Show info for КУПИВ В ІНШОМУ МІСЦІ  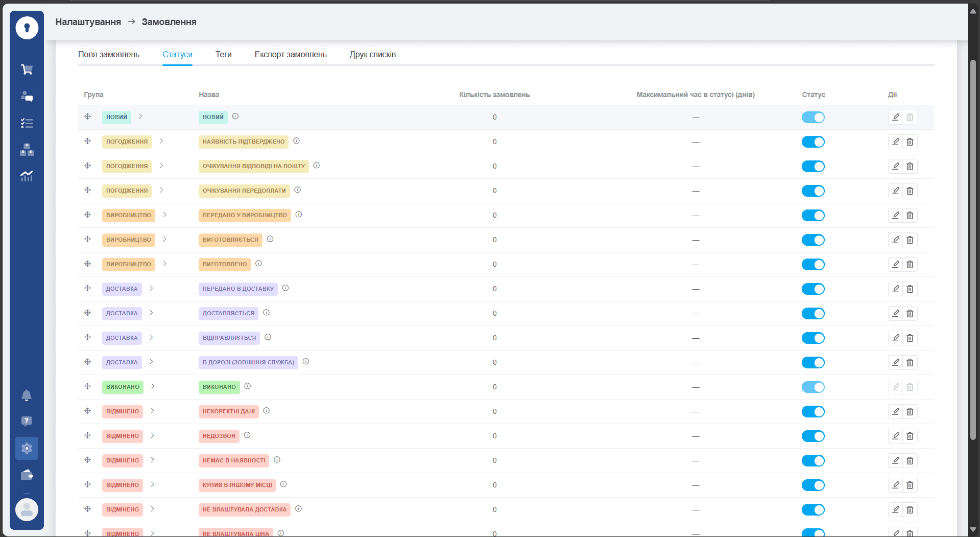pos(283,484)
